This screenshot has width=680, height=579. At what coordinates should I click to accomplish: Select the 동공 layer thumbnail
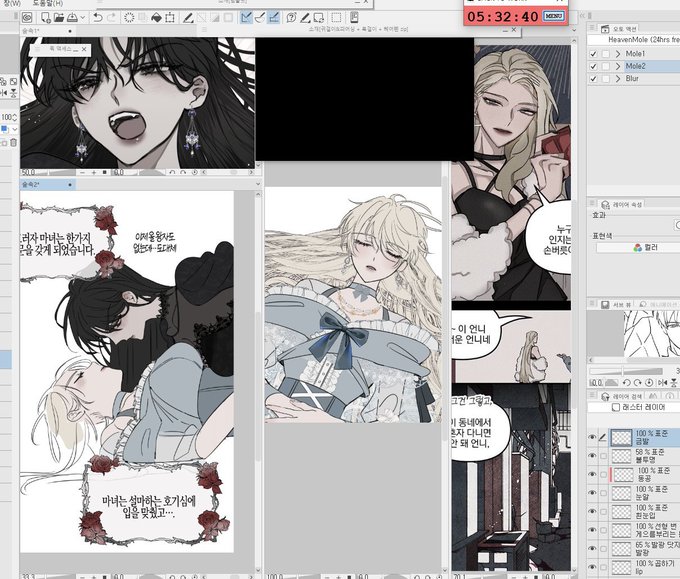coord(624,474)
